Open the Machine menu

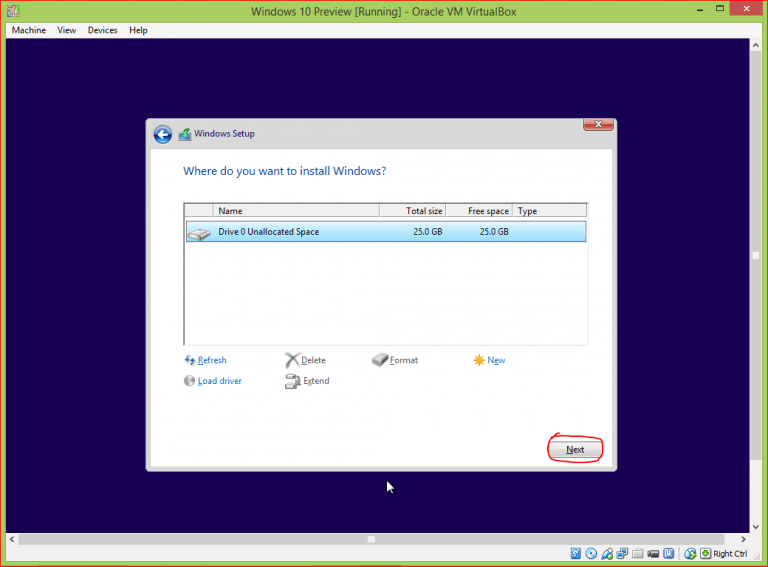(29, 30)
